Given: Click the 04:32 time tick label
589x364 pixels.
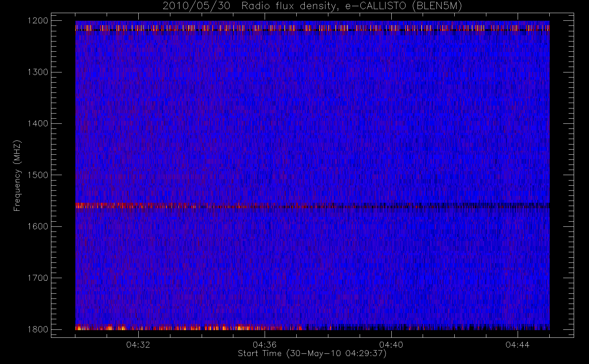Looking at the screenshot, I should (x=138, y=345).
